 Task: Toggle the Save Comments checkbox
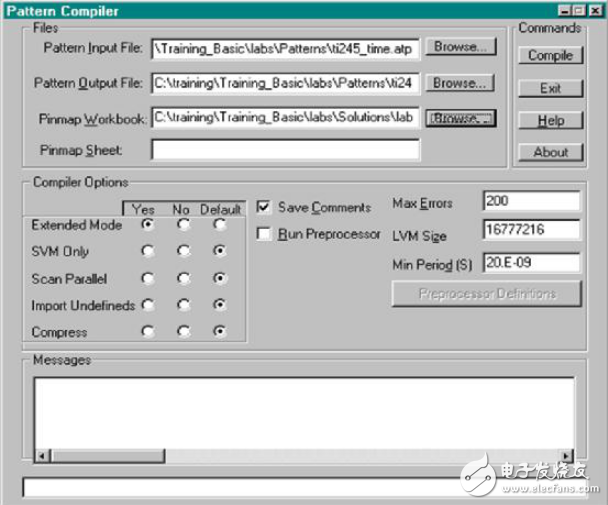[x=265, y=207]
